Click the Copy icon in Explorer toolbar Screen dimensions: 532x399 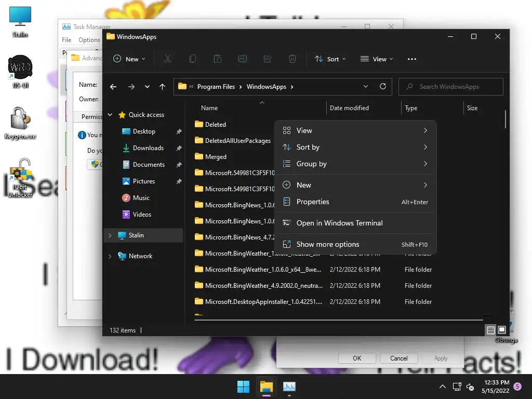click(192, 59)
